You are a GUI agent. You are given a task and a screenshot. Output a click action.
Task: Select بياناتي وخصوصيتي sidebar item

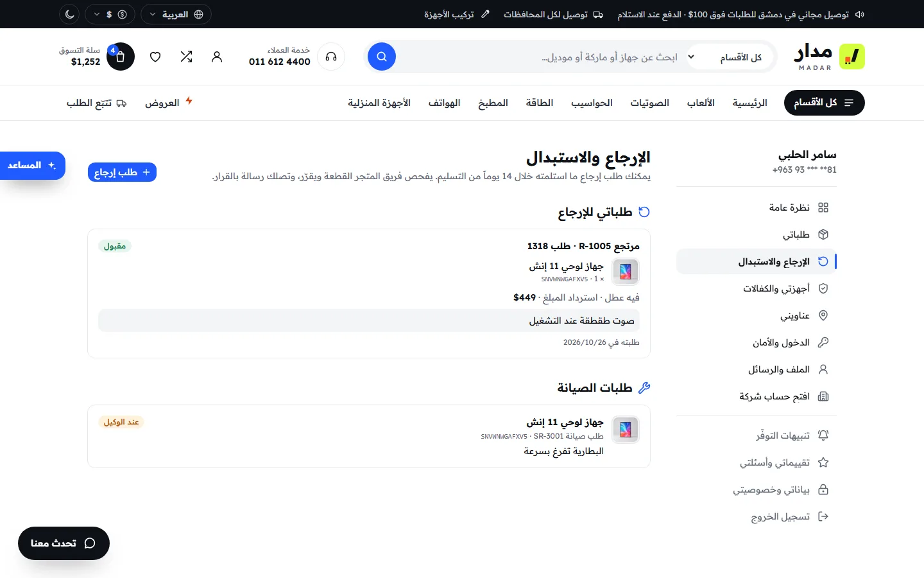pyautogui.click(x=756, y=489)
